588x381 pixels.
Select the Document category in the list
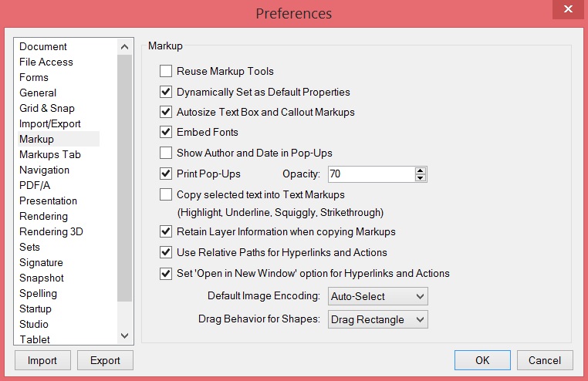point(43,46)
